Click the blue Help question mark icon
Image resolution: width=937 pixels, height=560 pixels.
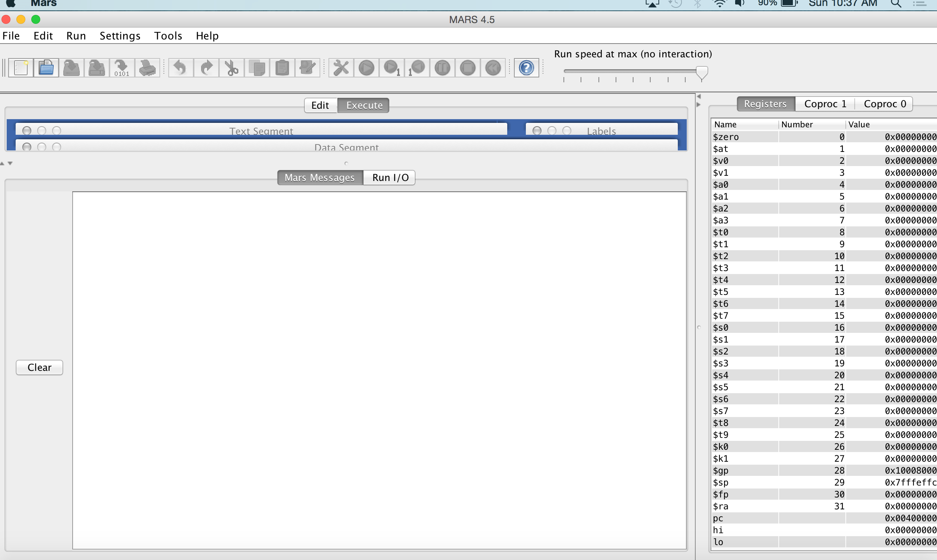pyautogui.click(x=526, y=68)
